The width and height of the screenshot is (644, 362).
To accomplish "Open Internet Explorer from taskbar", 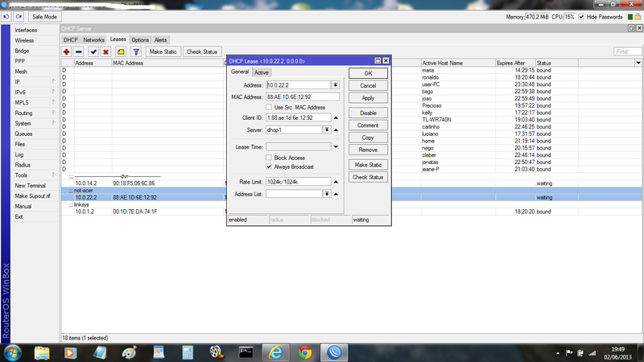I will coord(275,352).
